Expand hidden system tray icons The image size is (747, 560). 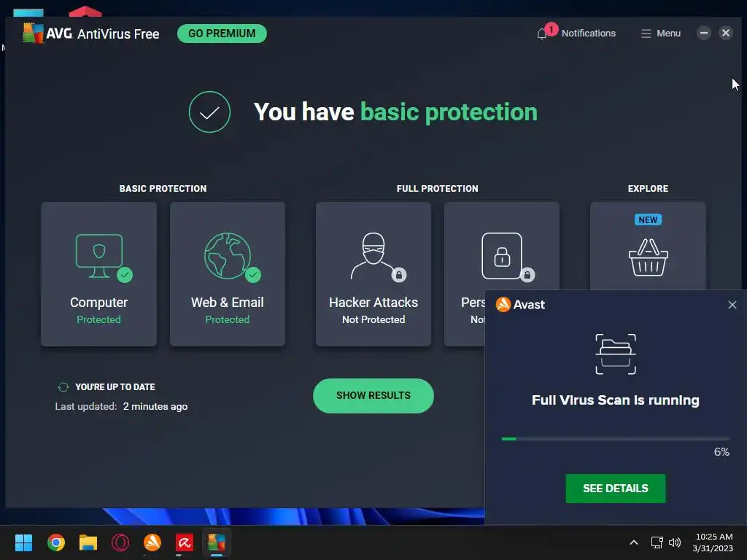tap(634, 542)
